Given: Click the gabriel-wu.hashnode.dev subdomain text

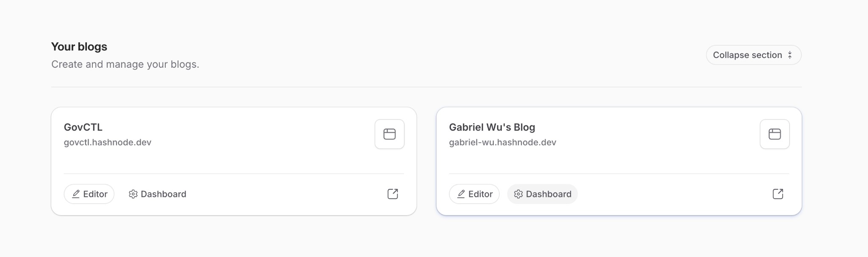Looking at the screenshot, I should click(503, 142).
